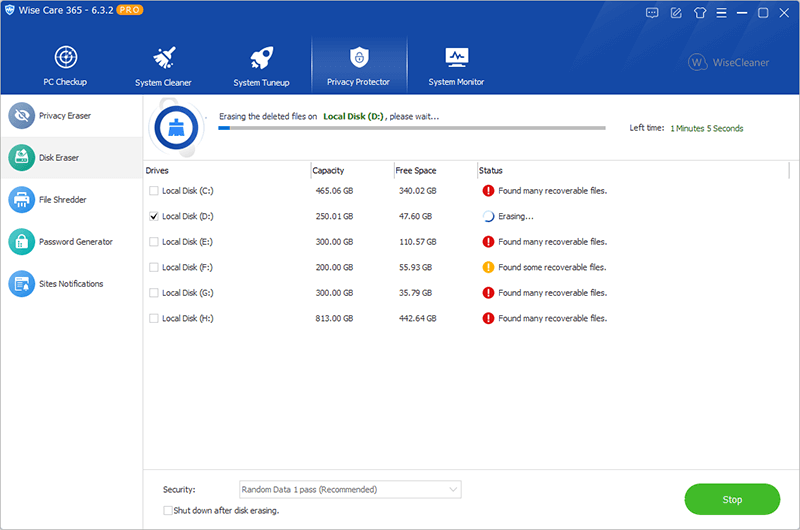Check the Local Disk (E:) checkbox

coord(154,242)
